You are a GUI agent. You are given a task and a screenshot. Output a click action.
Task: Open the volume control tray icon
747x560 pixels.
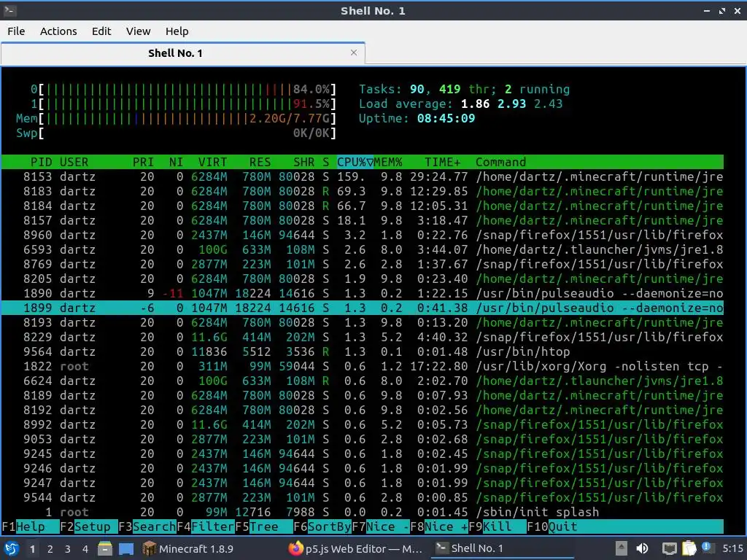tap(642, 548)
